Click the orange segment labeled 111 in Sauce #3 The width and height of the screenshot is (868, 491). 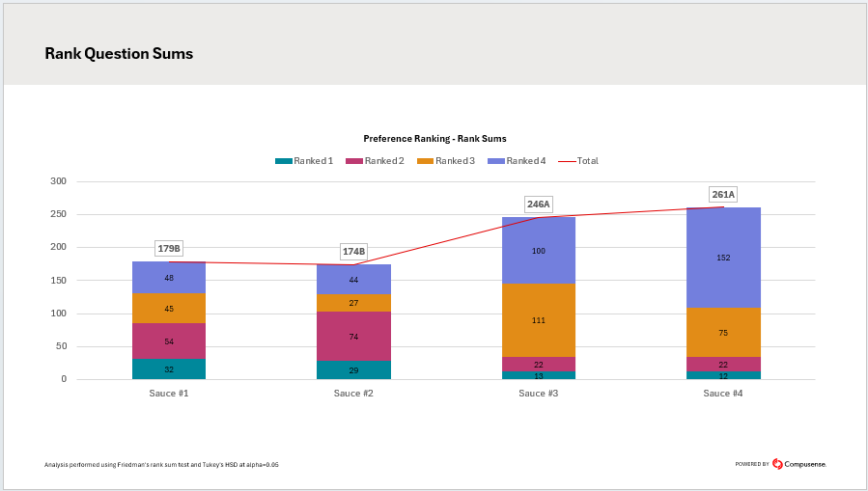coord(539,320)
